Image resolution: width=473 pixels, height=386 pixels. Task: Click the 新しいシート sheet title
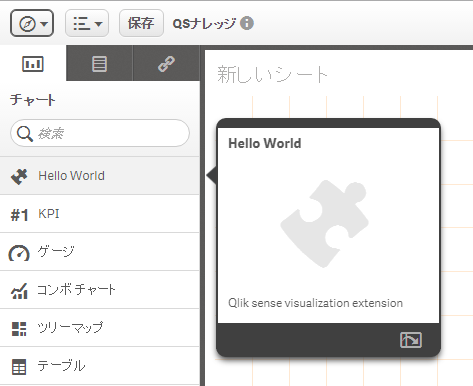(x=272, y=74)
